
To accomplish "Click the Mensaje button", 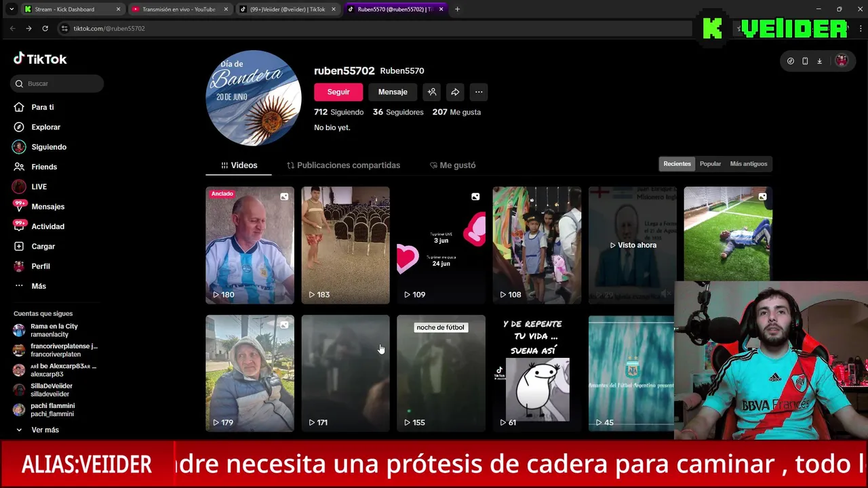I will pos(393,92).
